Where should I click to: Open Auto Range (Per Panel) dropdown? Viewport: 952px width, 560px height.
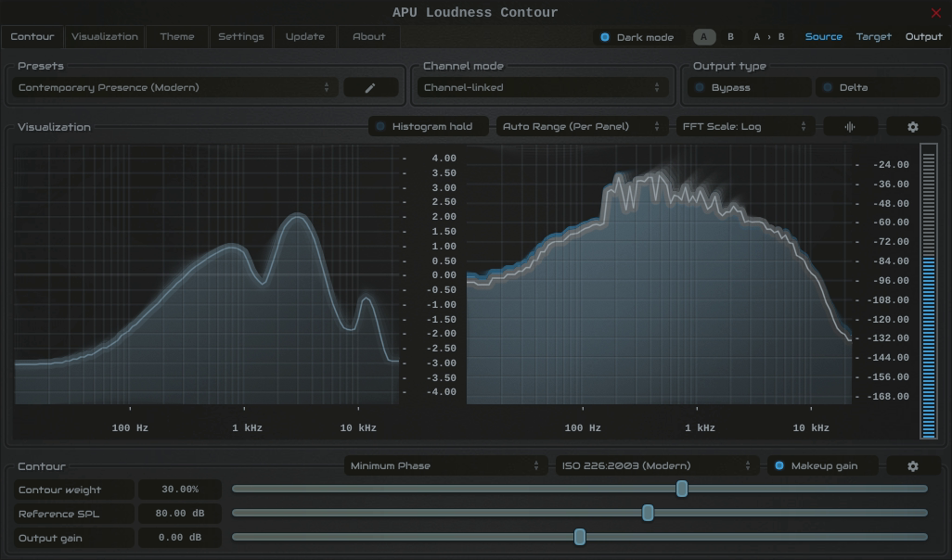point(582,127)
